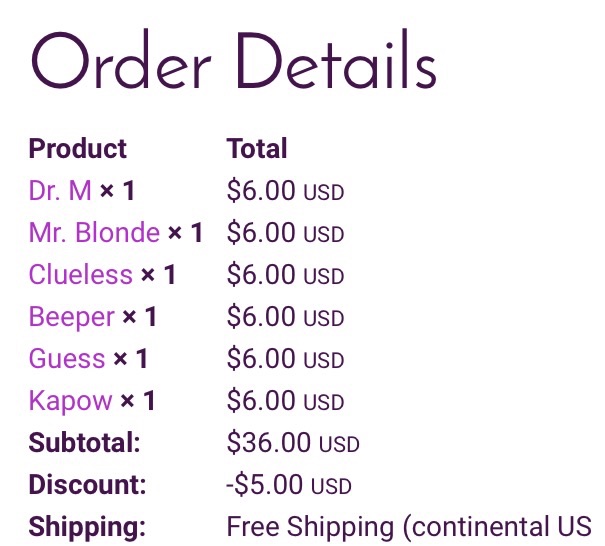Viewport: 605px width, 546px height.
Task: Click the Beeper row price
Action: 285,317
